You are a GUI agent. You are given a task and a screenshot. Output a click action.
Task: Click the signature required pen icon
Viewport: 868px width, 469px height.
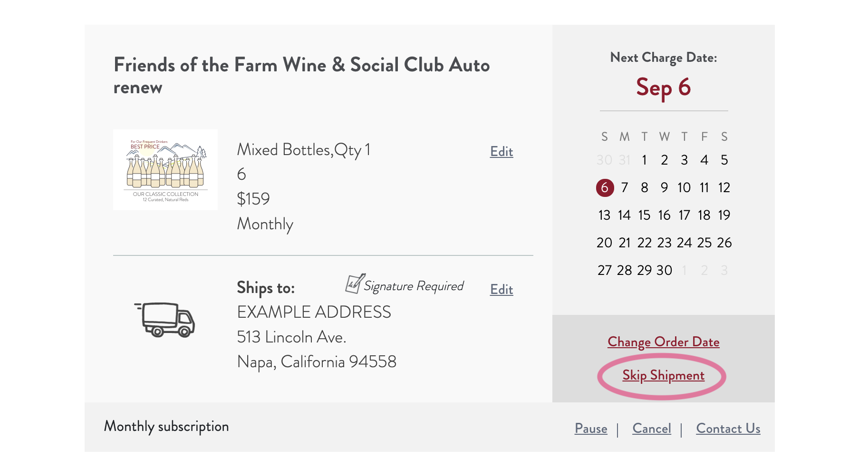[355, 283]
